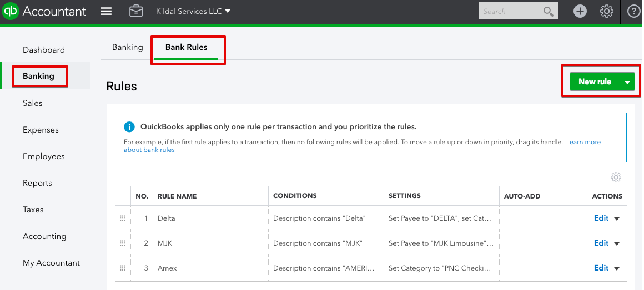
Task: Click Edit link for Amex rule
Action: pyautogui.click(x=601, y=268)
